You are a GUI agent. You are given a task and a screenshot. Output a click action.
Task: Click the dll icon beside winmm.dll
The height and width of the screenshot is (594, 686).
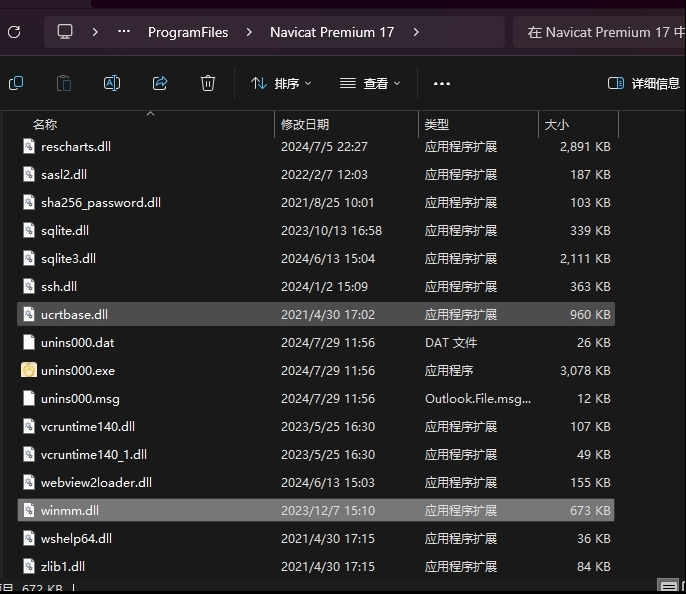[29, 510]
